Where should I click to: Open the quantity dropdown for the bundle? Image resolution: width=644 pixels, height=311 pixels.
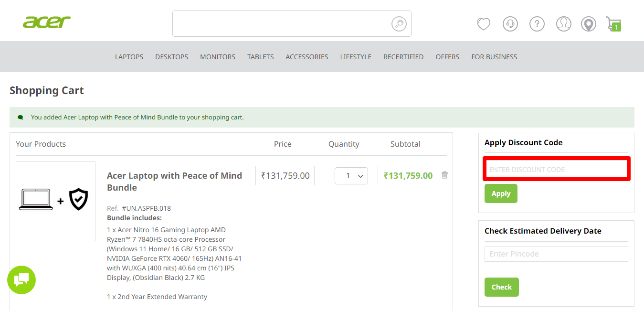(x=351, y=175)
